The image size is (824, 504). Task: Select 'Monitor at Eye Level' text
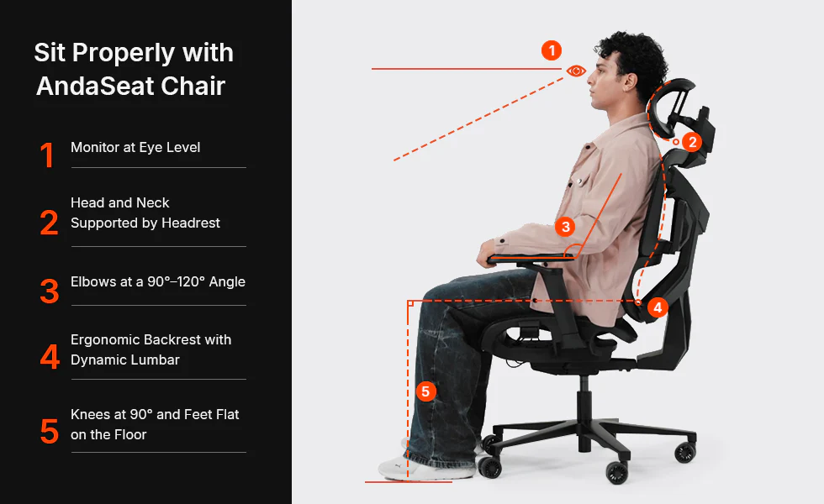click(x=135, y=148)
